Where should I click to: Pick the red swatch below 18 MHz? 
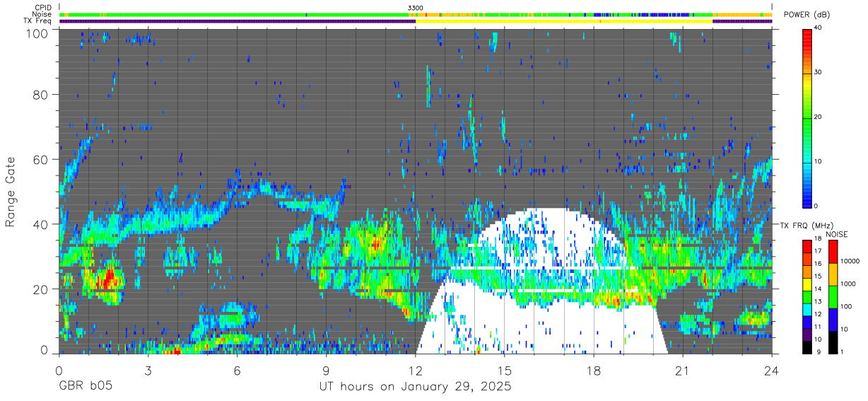coord(807,246)
